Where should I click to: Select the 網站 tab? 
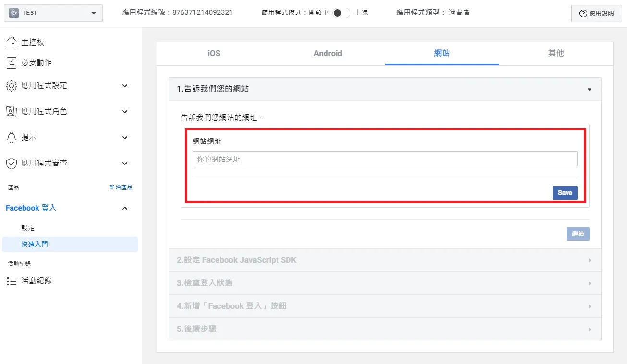click(442, 53)
